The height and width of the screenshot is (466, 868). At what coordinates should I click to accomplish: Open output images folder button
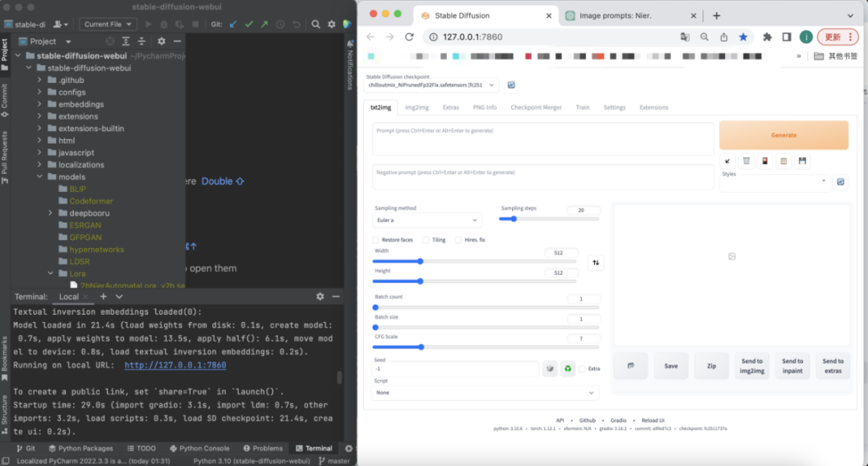[x=631, y=366]
